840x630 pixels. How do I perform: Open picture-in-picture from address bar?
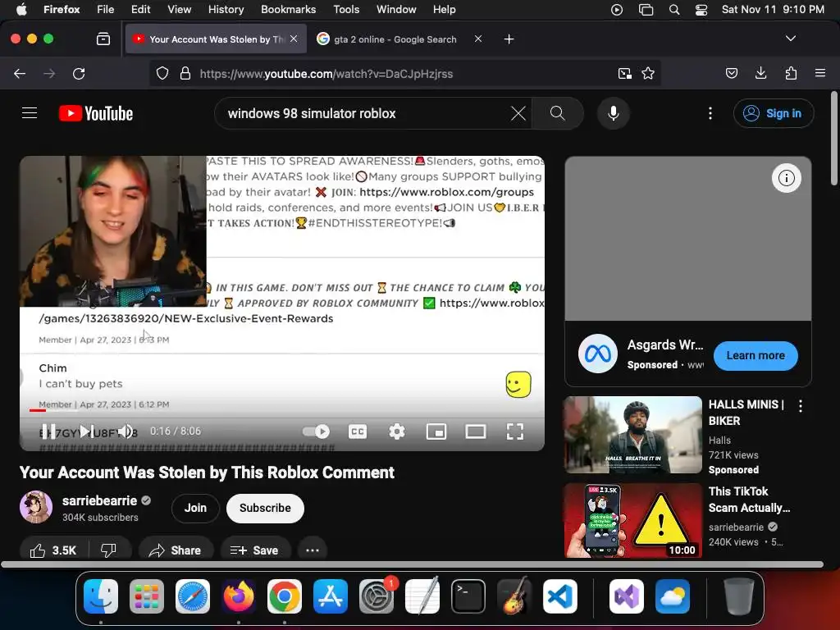(x=624, y=73)
